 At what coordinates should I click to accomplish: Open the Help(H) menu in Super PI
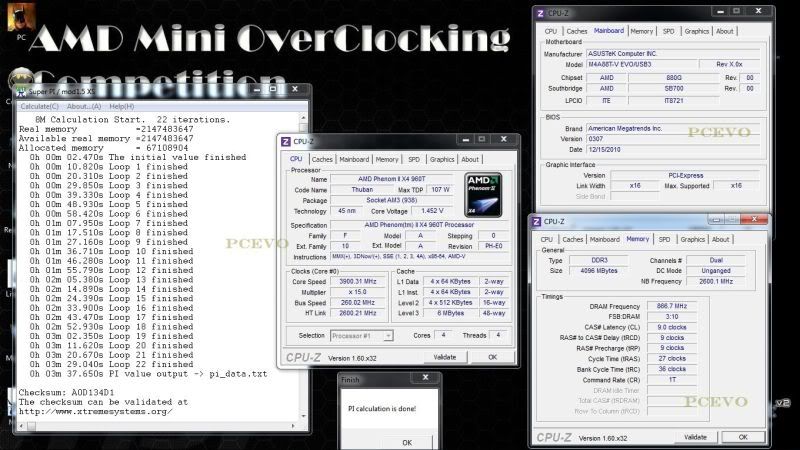pos(122,106)
